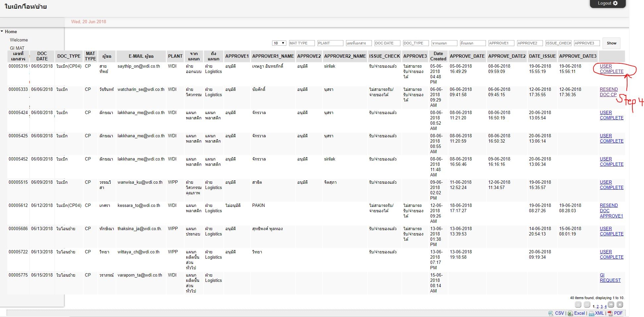This screenshot has height=317, width=644.
Task: Click the APPROVER1_NAME column header
Action: 273,56
